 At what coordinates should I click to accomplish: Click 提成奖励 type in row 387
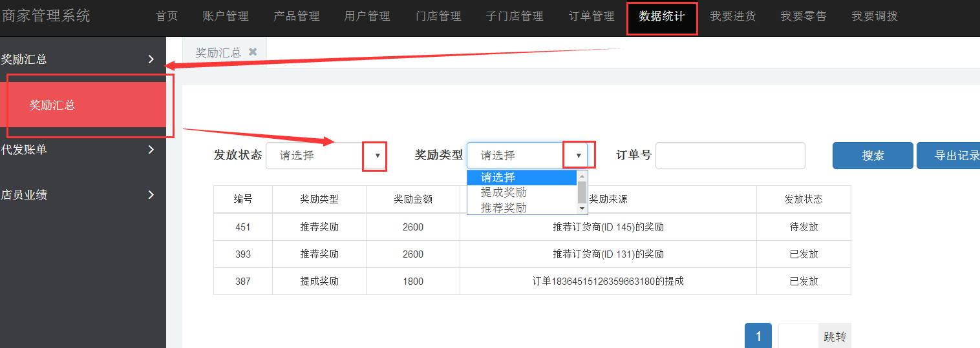click(319, 281)
